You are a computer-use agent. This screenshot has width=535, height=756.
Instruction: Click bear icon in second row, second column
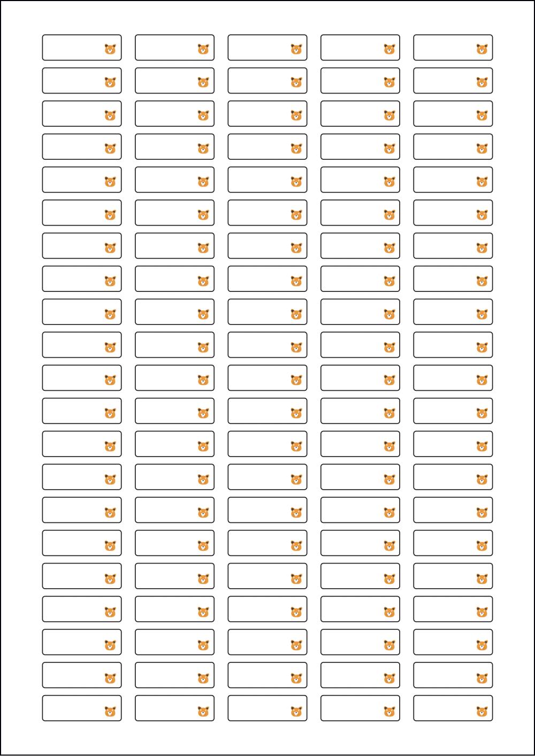point(203,82)
